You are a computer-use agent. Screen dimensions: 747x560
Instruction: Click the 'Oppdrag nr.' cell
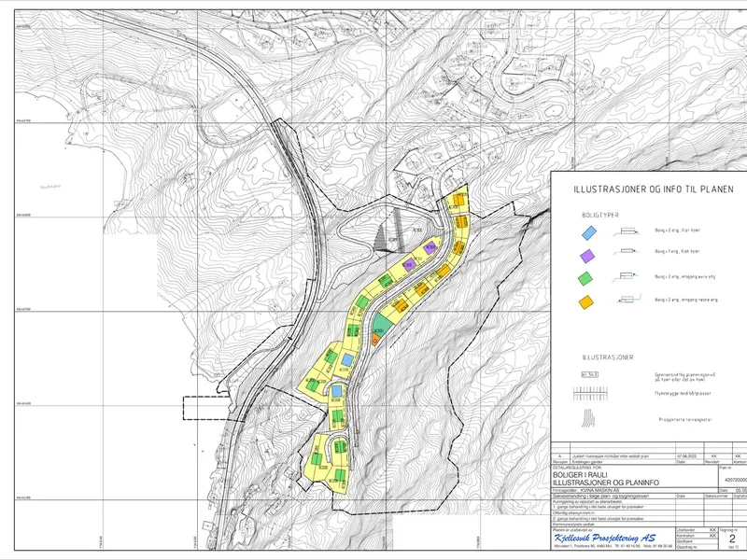pos(697,547)
